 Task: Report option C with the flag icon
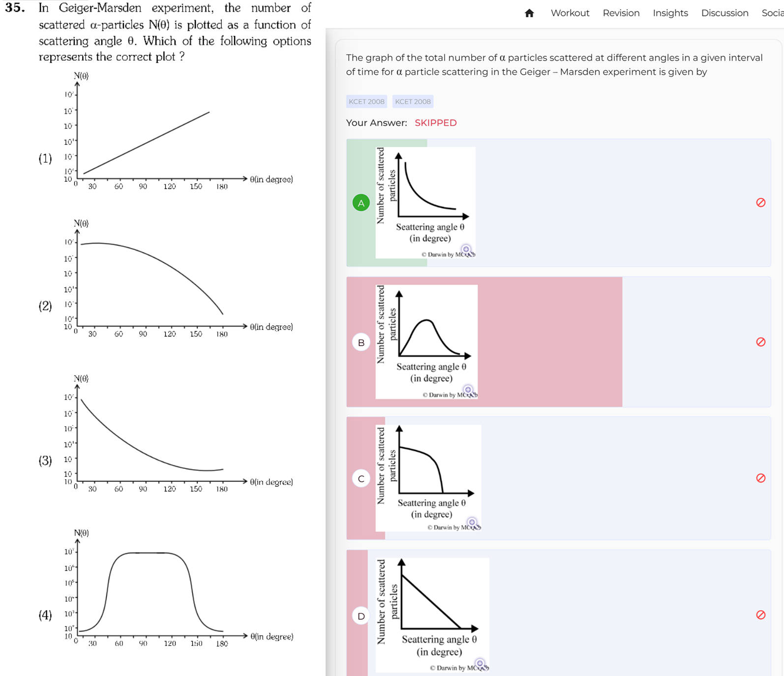760,478
